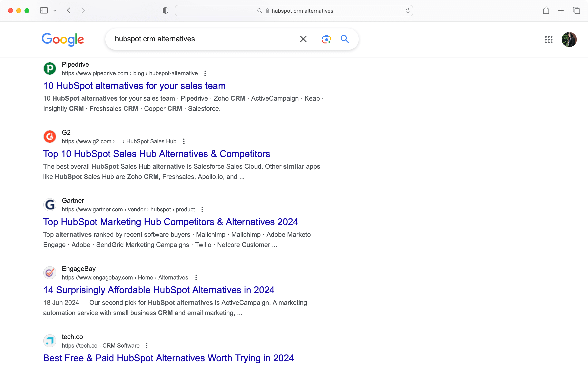Click the Safari address bar
The width and height of the screenshot is (588, 368).
click(x=294, y=11)
